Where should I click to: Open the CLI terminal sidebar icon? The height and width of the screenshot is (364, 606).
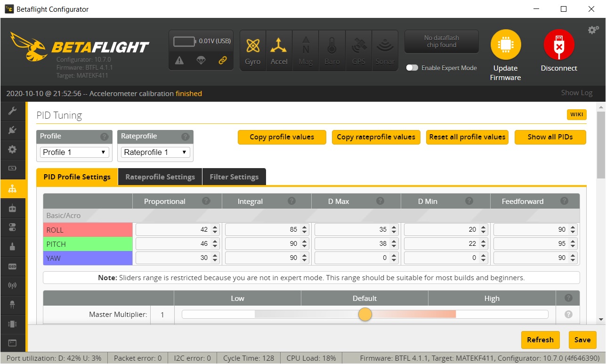coord(12,343)
